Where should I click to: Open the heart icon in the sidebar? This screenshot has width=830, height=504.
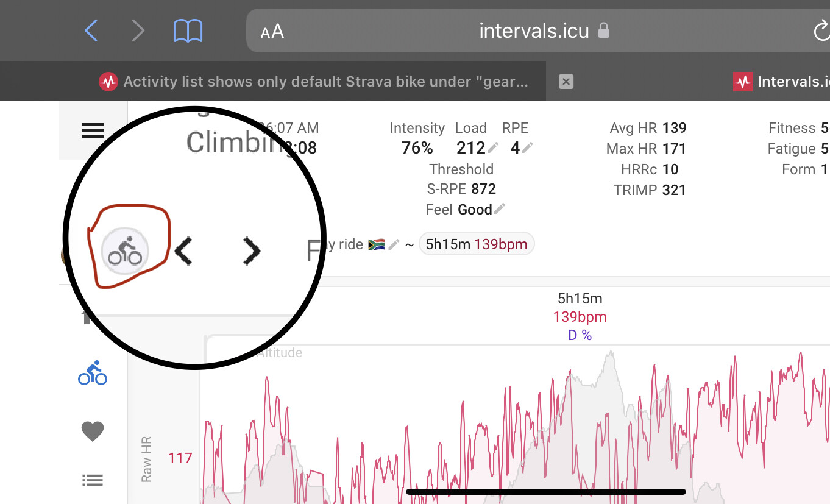(x=93, y=431)
